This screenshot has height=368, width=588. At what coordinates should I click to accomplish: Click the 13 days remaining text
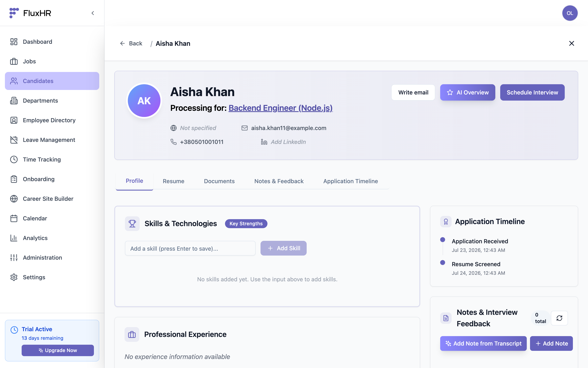(42, 338)
